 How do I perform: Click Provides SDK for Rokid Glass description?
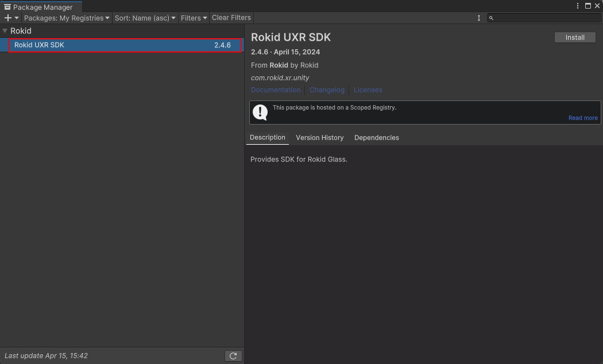pos(299,160)
